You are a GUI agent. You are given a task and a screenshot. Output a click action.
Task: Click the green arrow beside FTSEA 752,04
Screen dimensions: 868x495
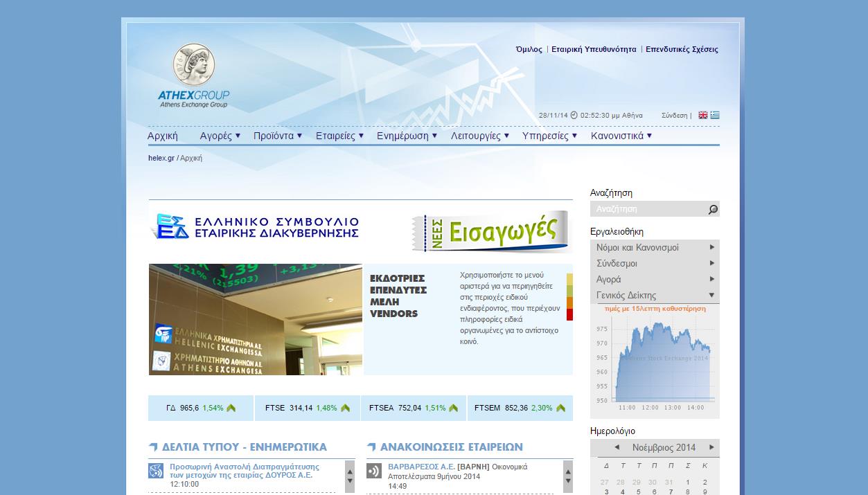[x=453, y=408]
